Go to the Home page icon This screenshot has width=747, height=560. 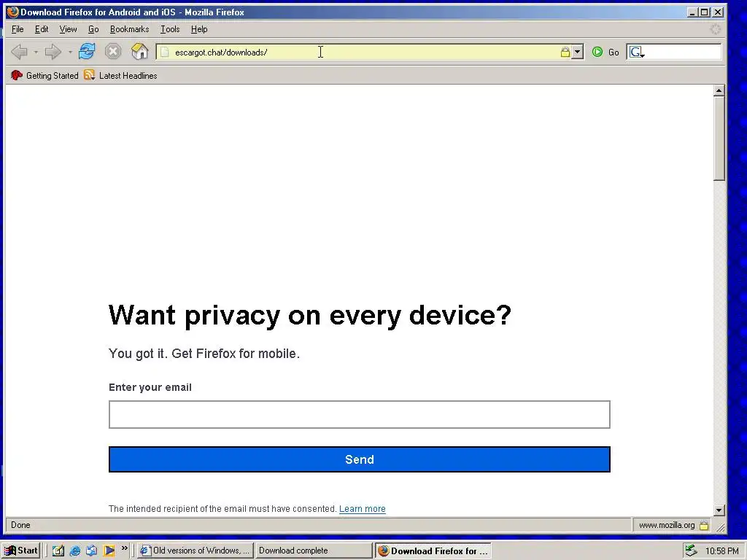click(x=139, y=51)
